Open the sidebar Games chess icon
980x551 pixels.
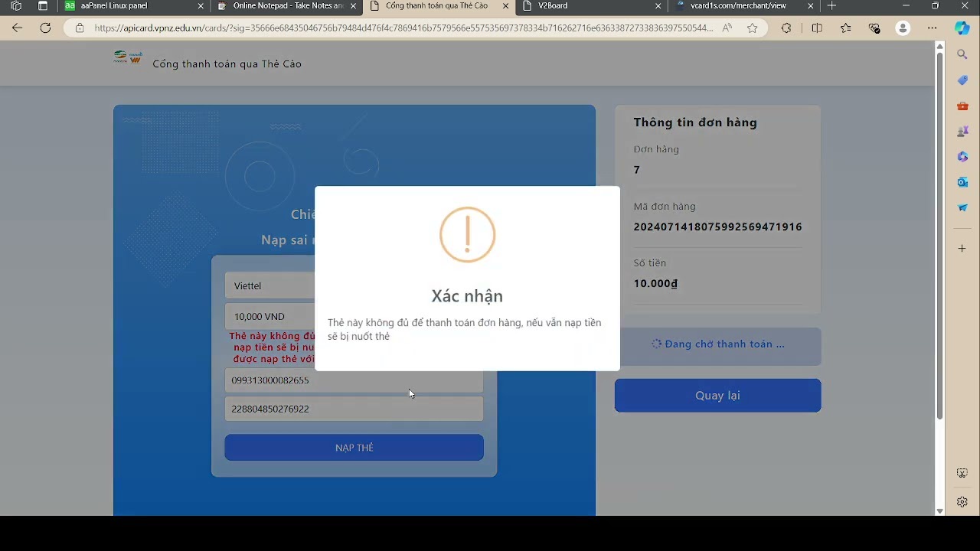tap(962, 132)
